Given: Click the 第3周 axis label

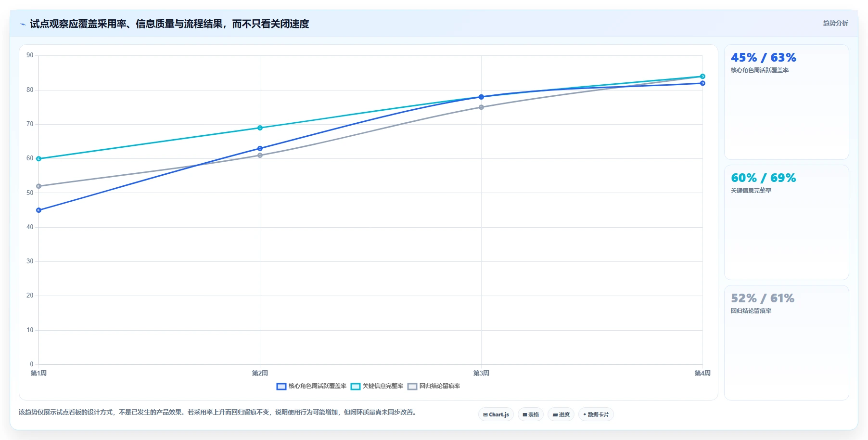Looking at the screenshot, I should point(481,374).
